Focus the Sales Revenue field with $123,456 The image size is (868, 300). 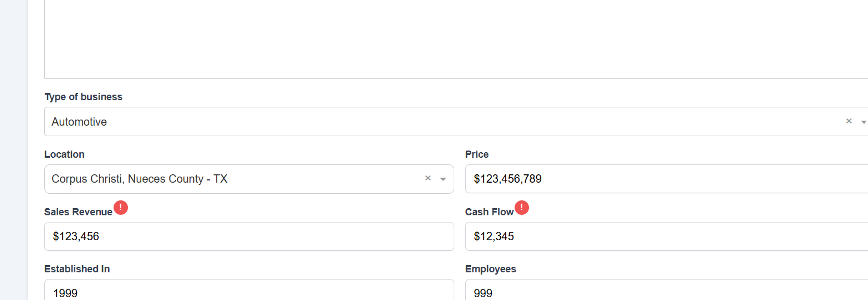[x=249, y=236]
